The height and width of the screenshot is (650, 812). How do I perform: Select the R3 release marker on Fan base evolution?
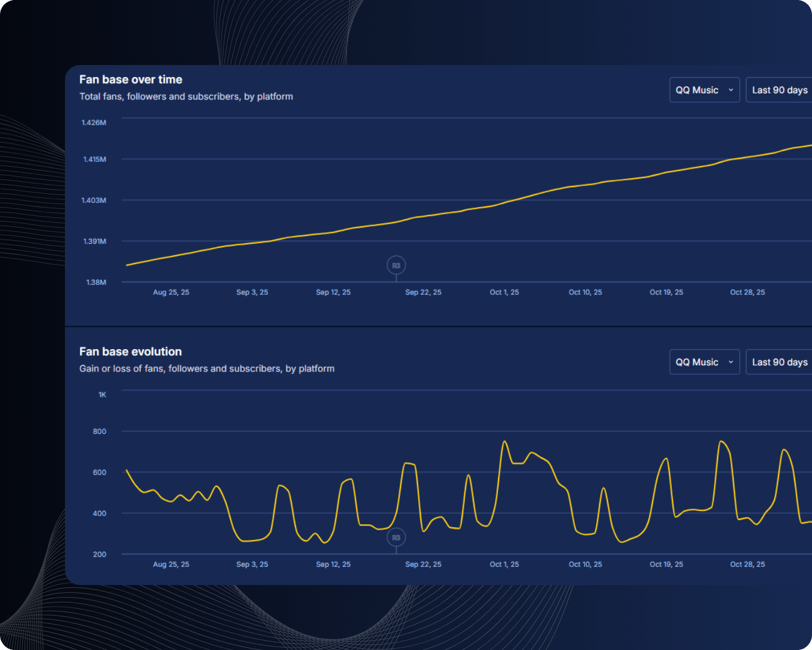click(396, 537)
